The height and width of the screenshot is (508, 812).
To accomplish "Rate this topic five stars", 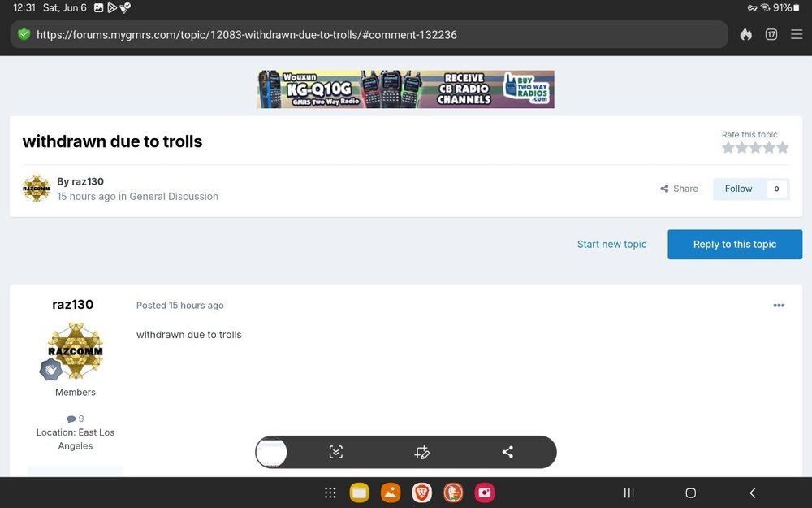I will [783, 148].
